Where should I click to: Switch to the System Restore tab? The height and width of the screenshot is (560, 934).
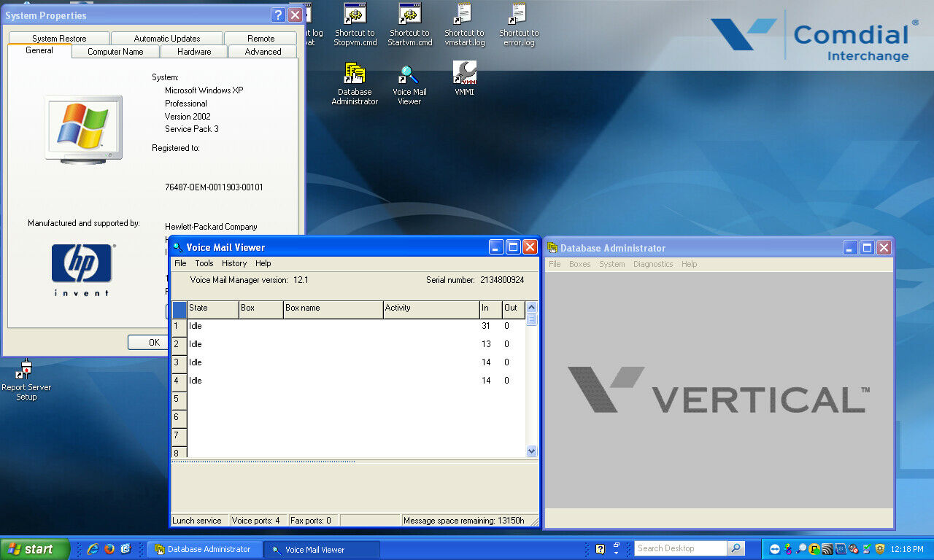59,39
